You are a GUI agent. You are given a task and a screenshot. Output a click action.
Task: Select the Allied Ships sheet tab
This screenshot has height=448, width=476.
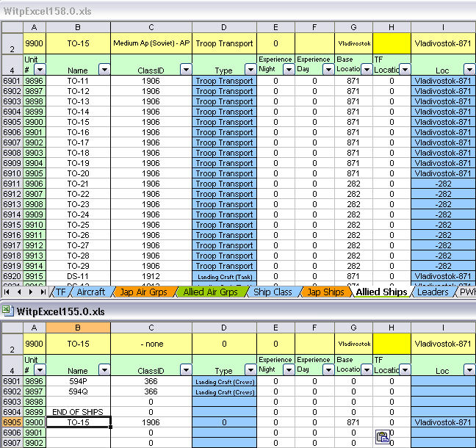point(381,292)
